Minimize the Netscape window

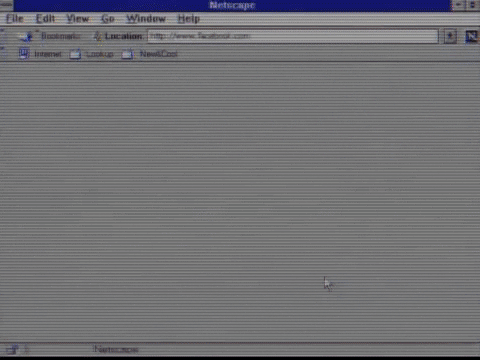click(x=459, y=5)
